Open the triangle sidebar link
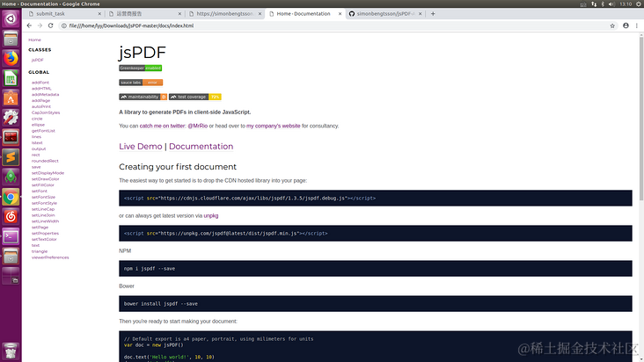The width and height of the screenshot is (644, 362). click(x=40, y=251)
